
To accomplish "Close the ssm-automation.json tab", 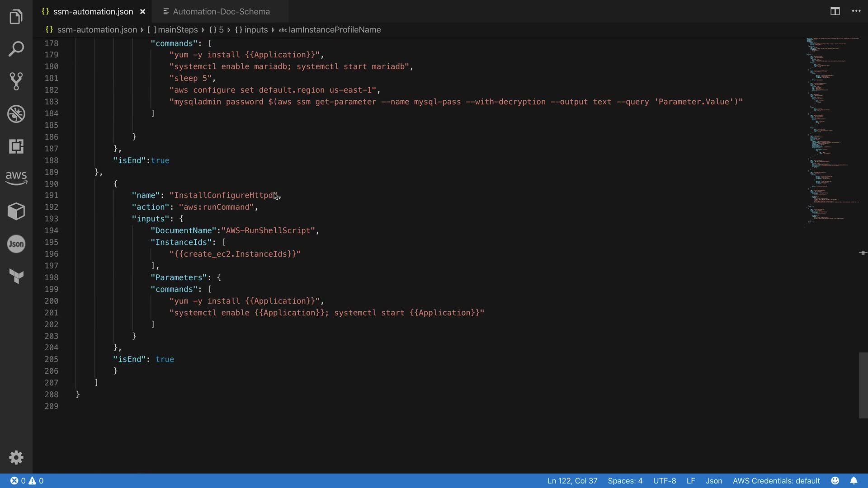I will coord(142,12).
